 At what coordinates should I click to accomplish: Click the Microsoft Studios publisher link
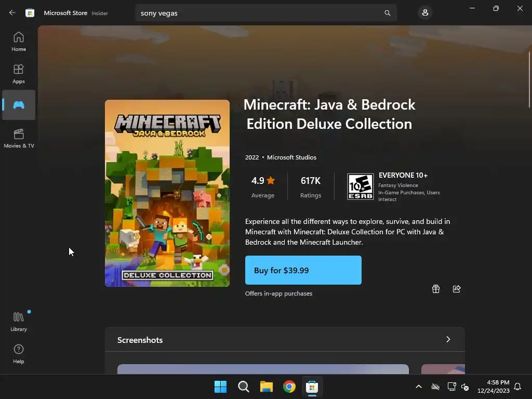coord(291,157)
